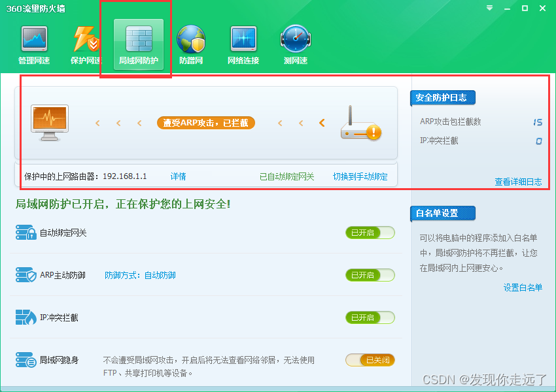Image resolution: width=556 pixels, height=392 pixels.
Task: Open 查看详细日志 link
Action: click(x=518, y=182)
